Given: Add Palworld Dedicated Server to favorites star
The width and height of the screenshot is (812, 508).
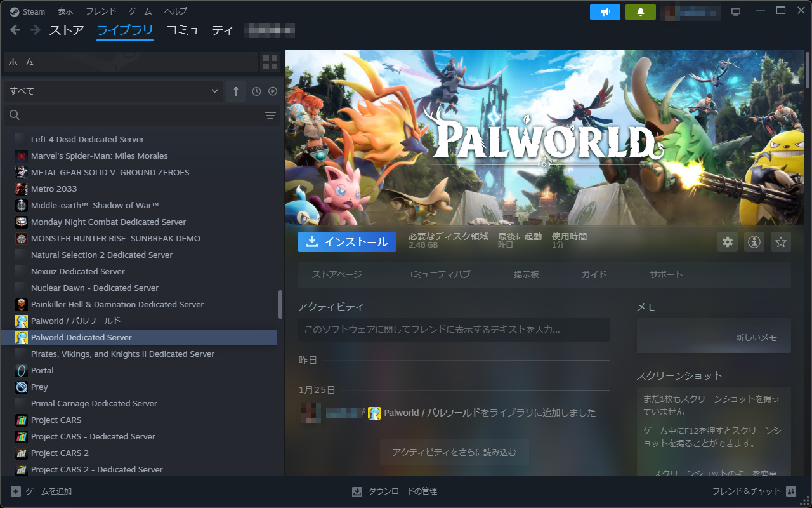Looking at the screenshot, I should (x=781, y=242).
